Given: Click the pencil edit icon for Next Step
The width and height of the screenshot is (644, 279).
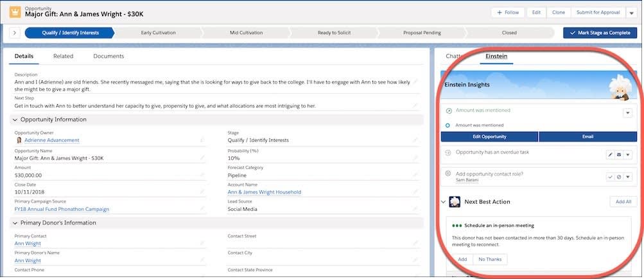Looking at the screenshot, I should coord(415,106).
